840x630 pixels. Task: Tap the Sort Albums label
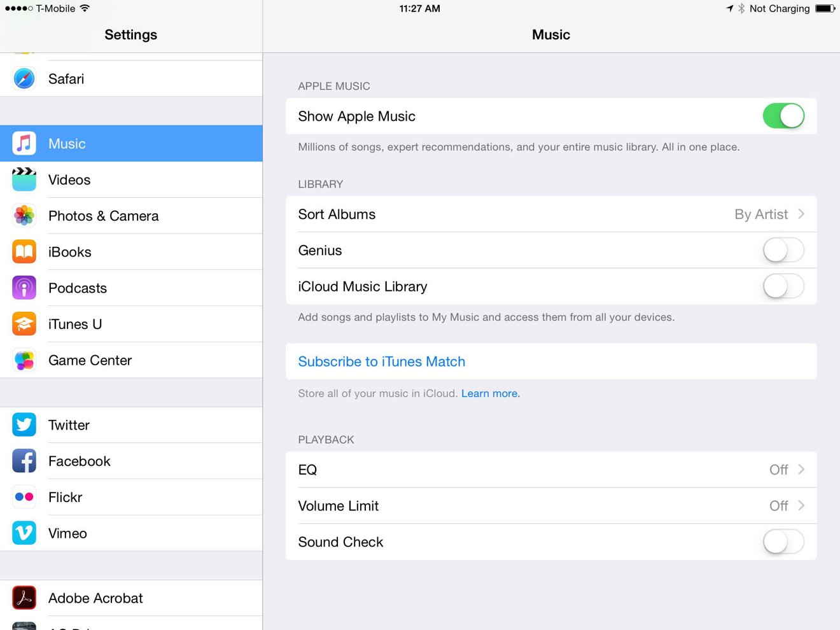[337, 214]
